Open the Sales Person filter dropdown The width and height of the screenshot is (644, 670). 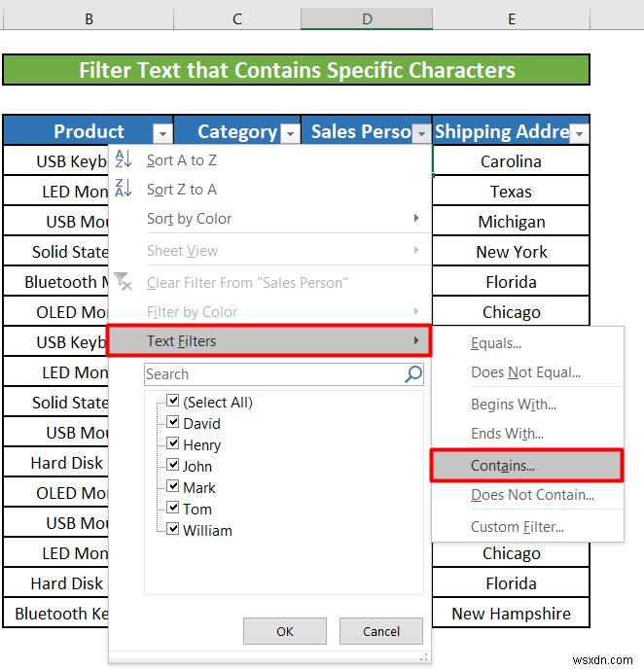pos(421,134)
